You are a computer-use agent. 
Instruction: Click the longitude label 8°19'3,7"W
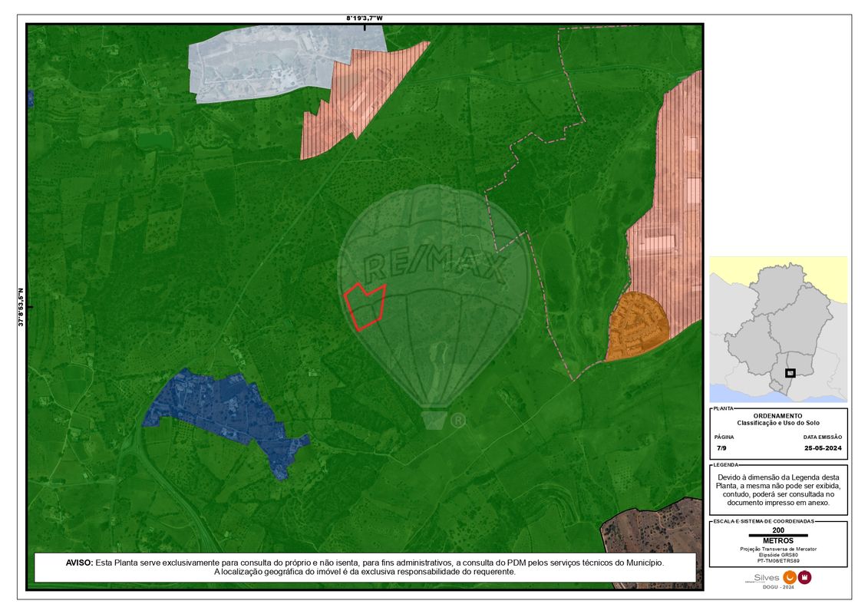[365, 18]
